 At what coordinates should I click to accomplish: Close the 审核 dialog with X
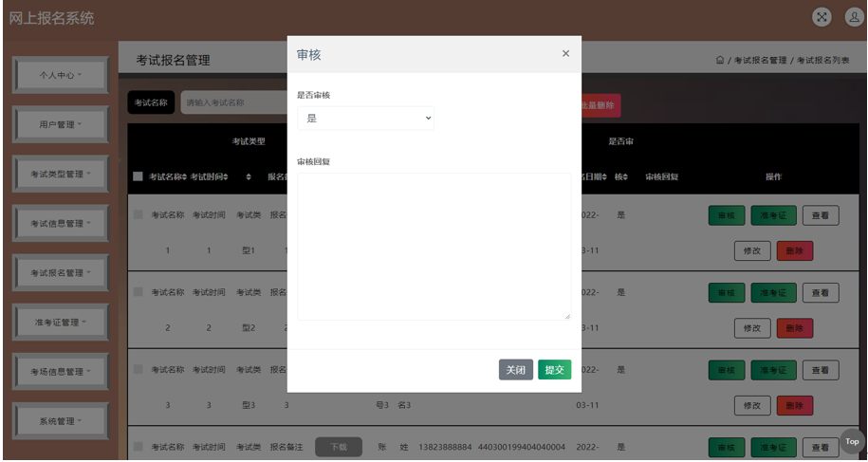[x=565, y=54]
